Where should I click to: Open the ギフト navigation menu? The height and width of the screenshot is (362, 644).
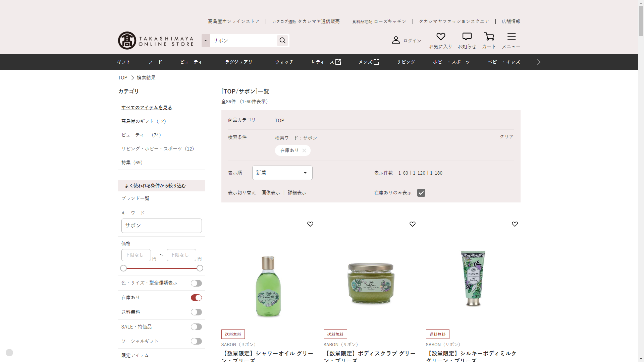[x=124, y=62]
